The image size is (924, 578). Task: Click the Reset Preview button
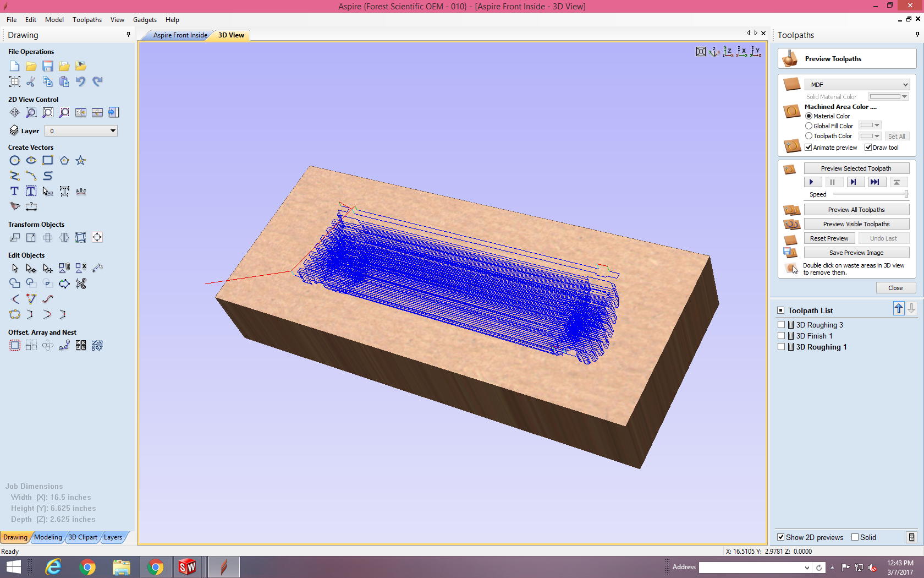[829, 238]
